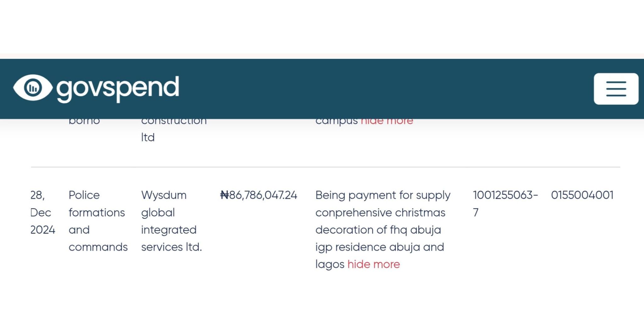Click the row divider line
The image size is (644, 322).
[x=325, y=167]
